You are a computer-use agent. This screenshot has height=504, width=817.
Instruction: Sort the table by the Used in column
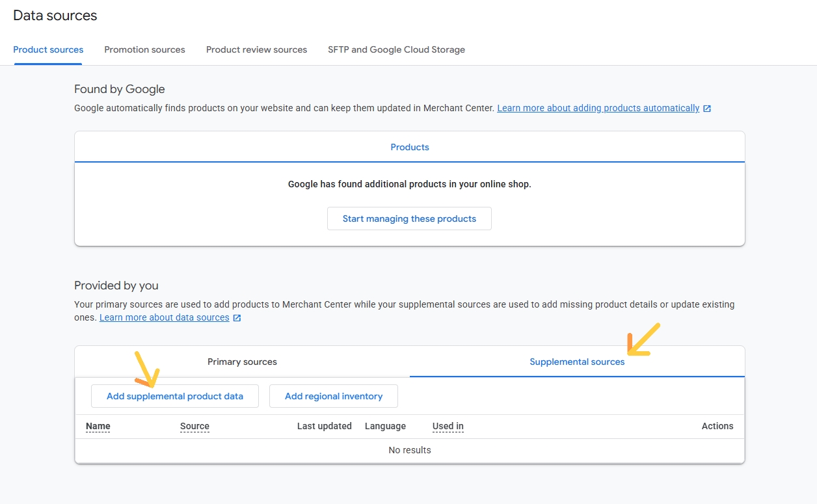(448, 426)
